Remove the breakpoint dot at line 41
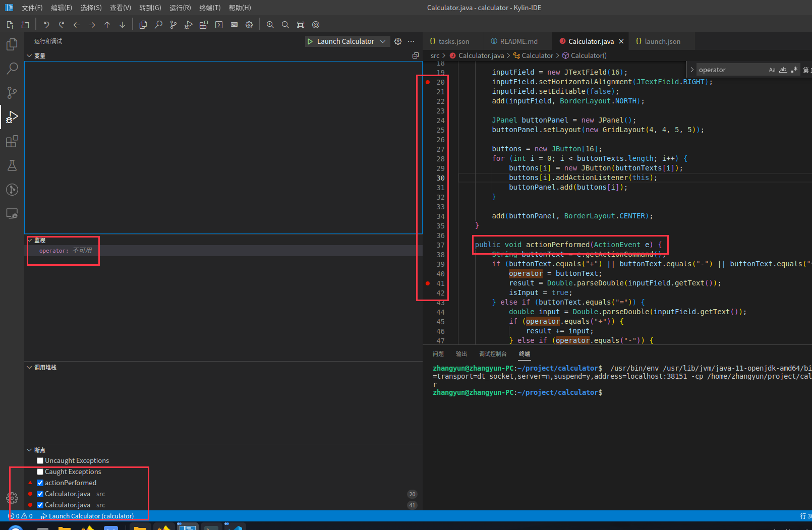Viewport: 812px width, 530px height. pyautogui.click(x=428, y=283)
